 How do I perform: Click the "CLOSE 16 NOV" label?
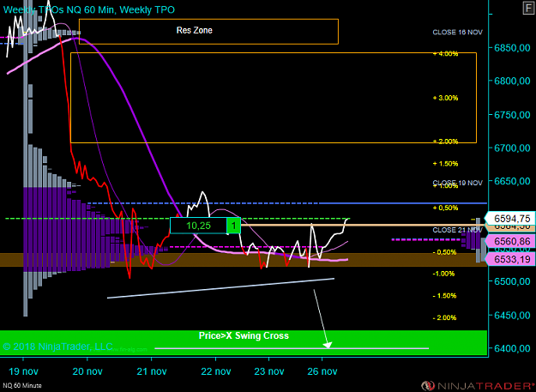(457, 32)
